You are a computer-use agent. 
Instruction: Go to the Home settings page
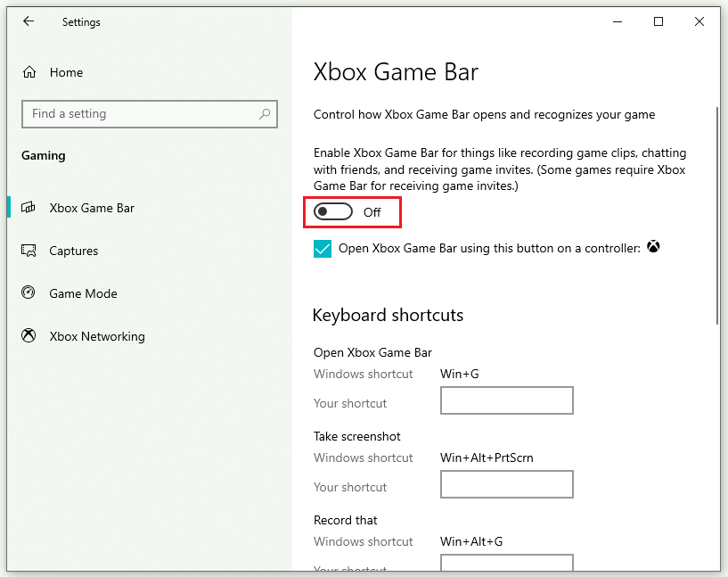click(x=67, y=72)
